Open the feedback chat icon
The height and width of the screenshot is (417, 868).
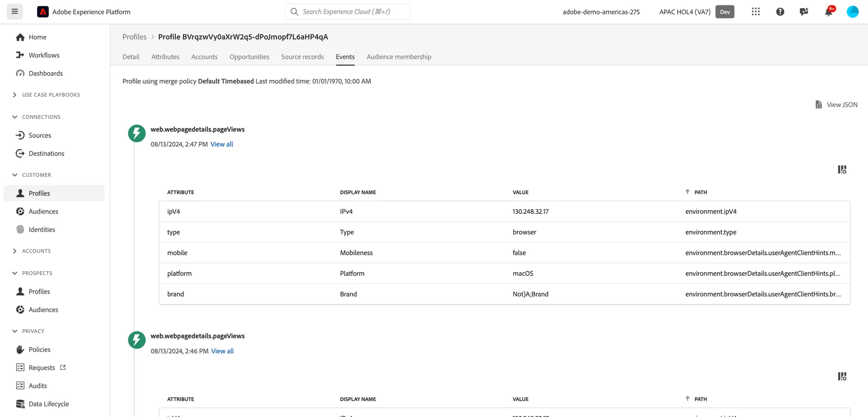[x=804, y=12]
